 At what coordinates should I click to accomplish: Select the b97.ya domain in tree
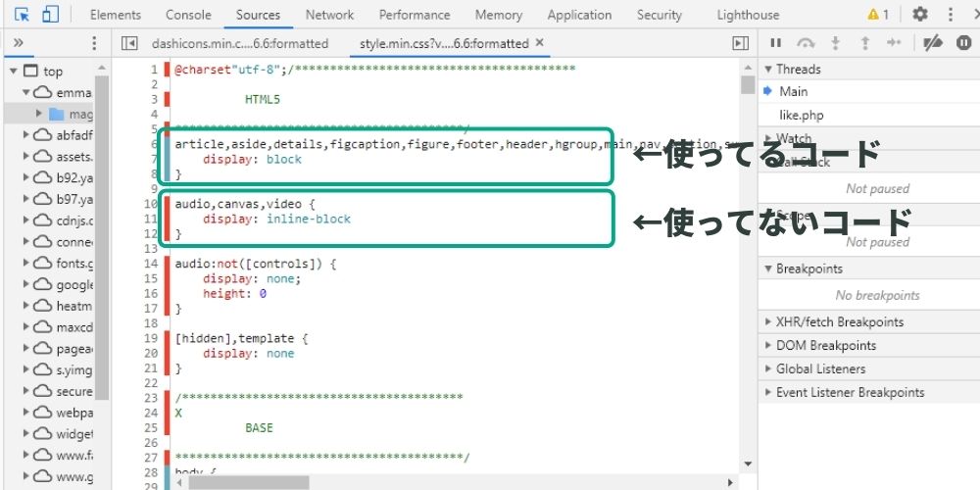[74, 199]
